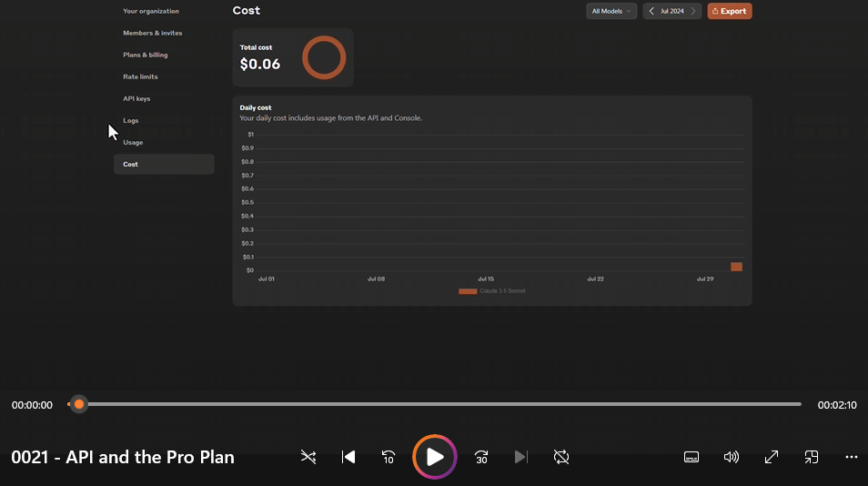Enter full screen mode

(x=772, y=457)
